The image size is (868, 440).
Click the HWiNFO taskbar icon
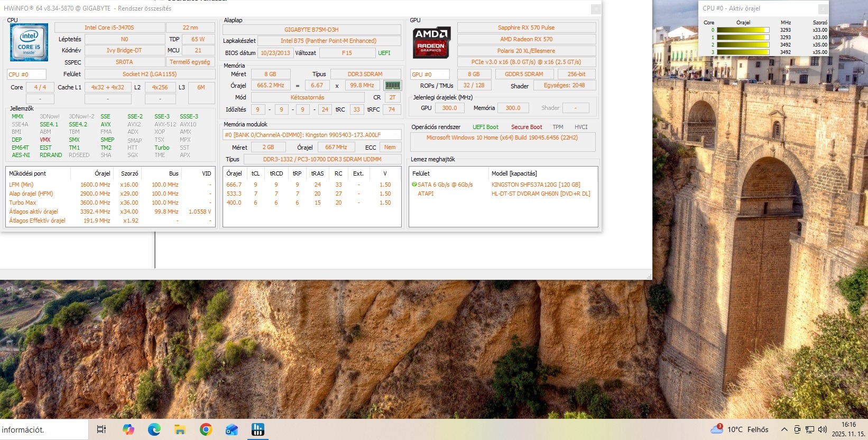257,429
